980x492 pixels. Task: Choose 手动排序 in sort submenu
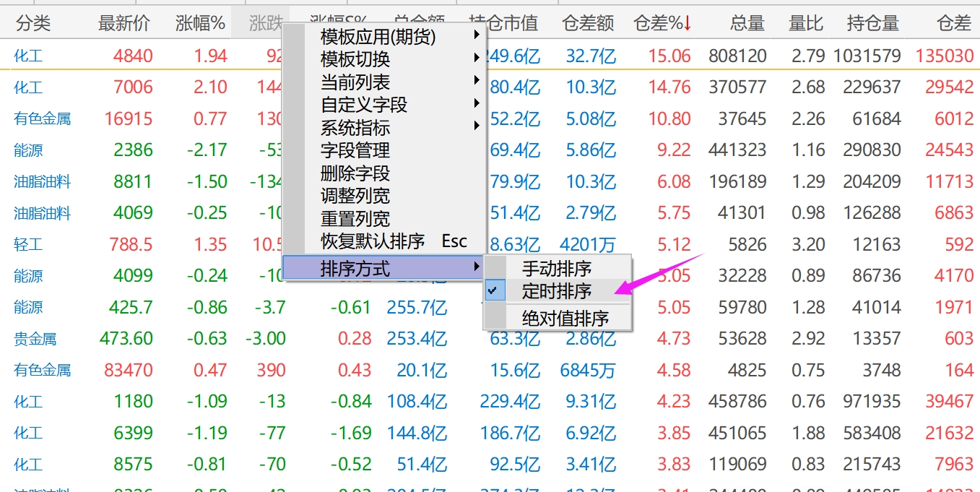point(556,269)
